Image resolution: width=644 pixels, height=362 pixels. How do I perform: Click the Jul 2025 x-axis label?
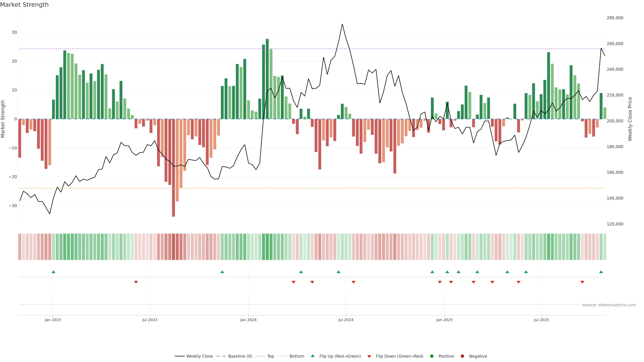click(541, 320)
